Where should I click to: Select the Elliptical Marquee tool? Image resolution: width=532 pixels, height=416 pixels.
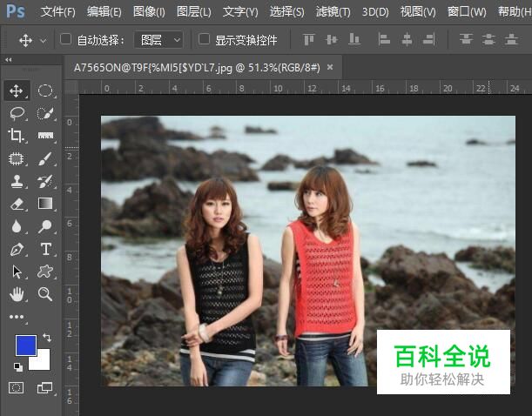point(45,91)
